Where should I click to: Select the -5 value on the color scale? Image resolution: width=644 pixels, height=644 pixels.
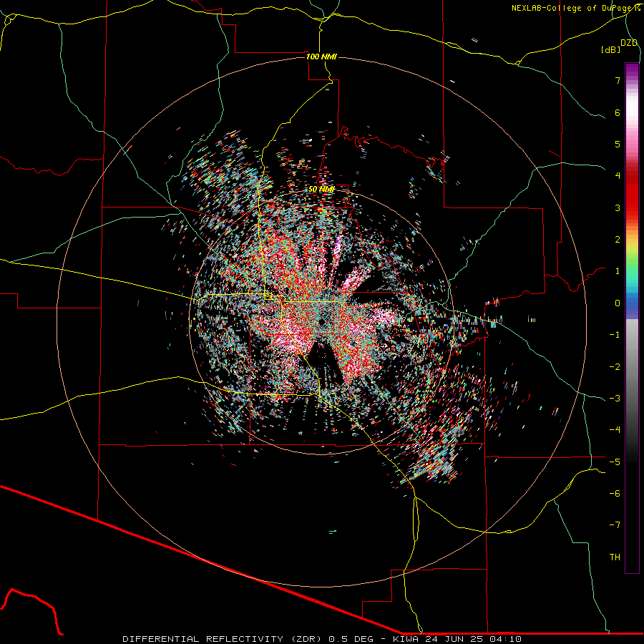click(x=615, y=462)
